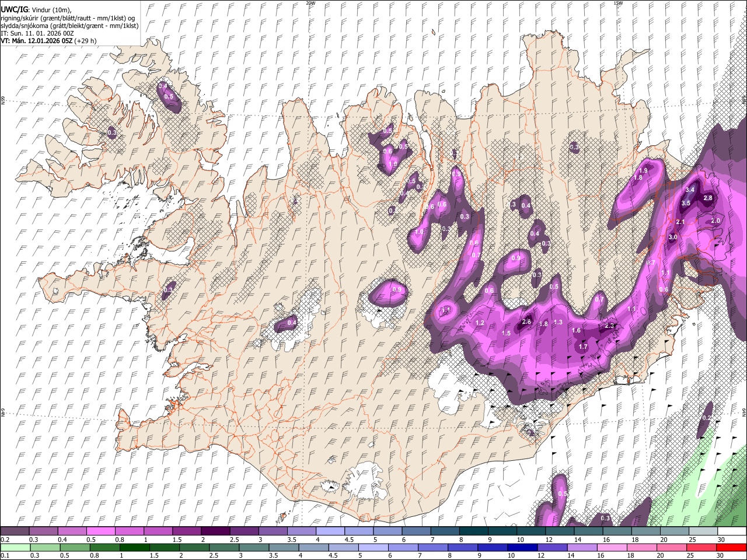The width and height of the screenshot is (747, 560).
Task: Select the bottom legend pink swatch from 16 to 18
Action: 612,547
